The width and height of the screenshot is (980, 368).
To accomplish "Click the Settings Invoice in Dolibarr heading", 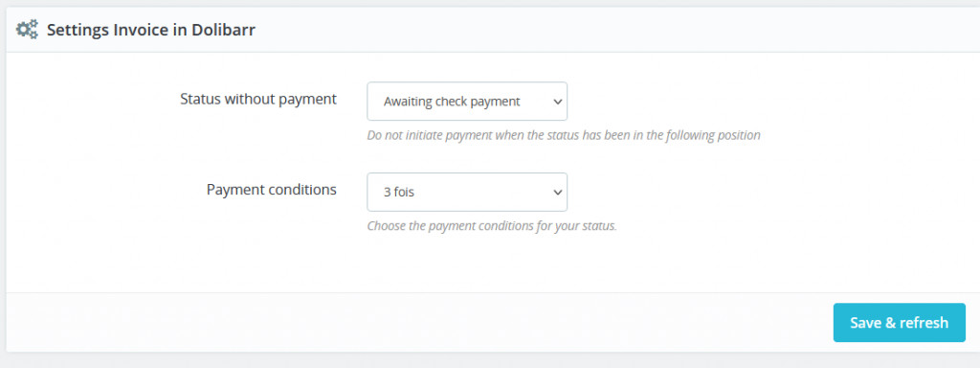I will 150,30.
